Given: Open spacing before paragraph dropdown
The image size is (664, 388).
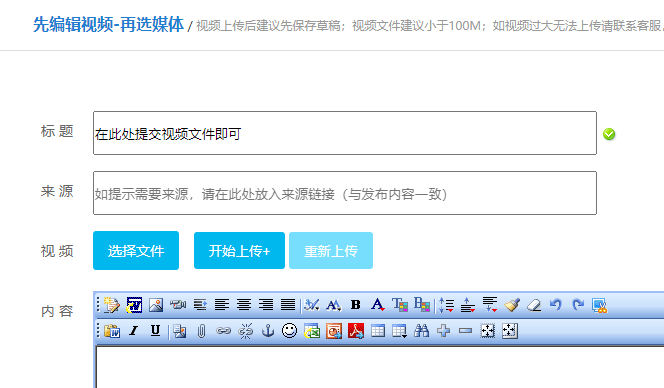Looking at the screenshot, I should 468,305.
